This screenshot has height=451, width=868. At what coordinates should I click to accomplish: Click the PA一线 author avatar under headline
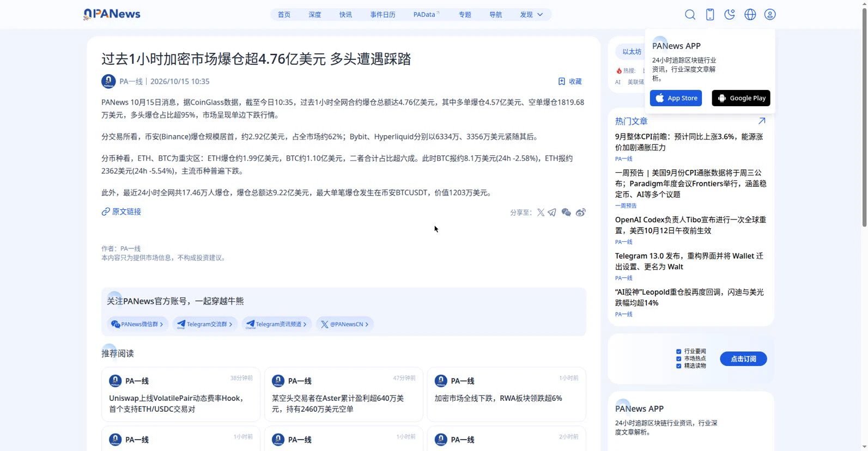click(108, 81)
